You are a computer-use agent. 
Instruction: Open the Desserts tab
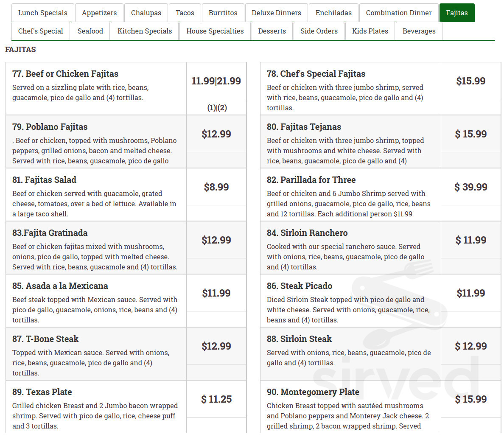(272, 31)
